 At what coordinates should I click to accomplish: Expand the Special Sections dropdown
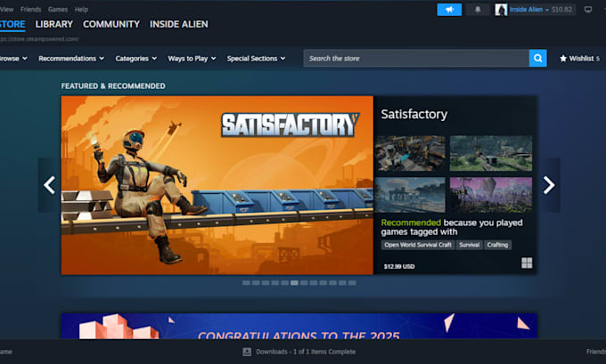click(256, 59)
